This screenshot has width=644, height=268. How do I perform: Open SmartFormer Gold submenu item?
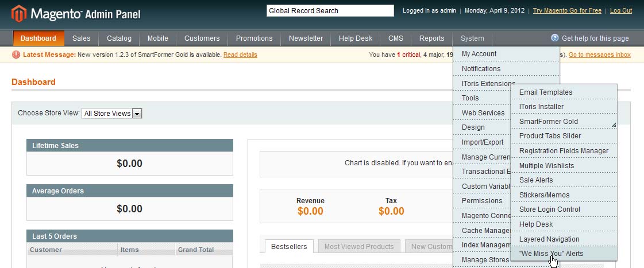564,122
